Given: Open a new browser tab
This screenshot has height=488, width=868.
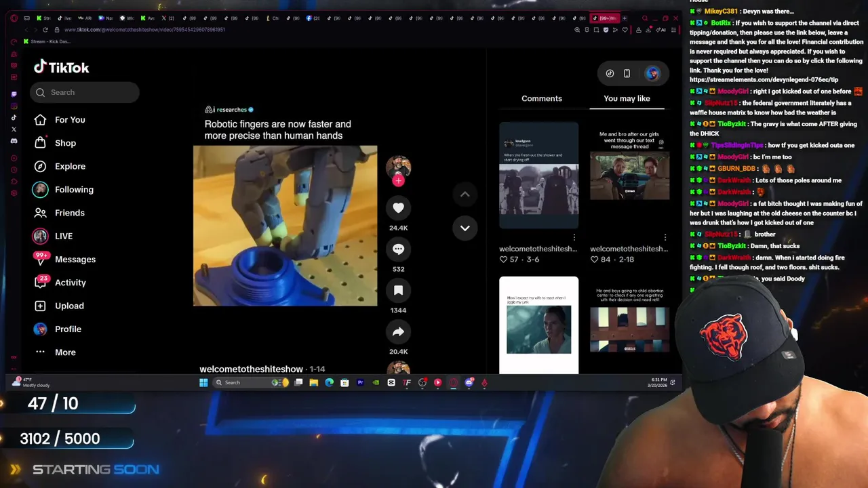Looking at the screenshot, I should tap(625, 18).
